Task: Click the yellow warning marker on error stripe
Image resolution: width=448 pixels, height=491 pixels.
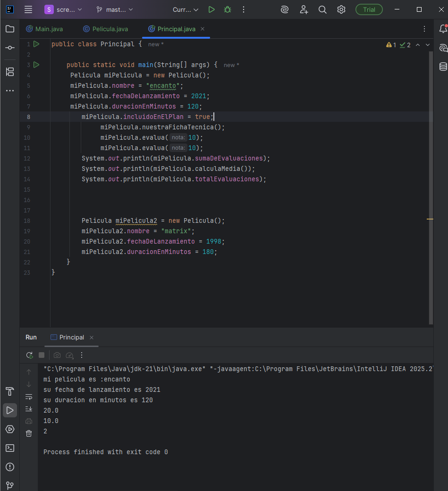Action: point(430,219)
